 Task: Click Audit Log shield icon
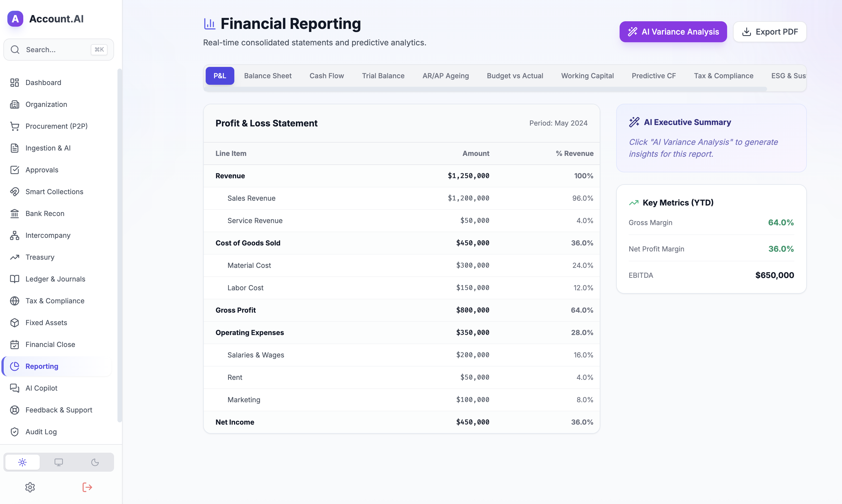click(15, 432)
